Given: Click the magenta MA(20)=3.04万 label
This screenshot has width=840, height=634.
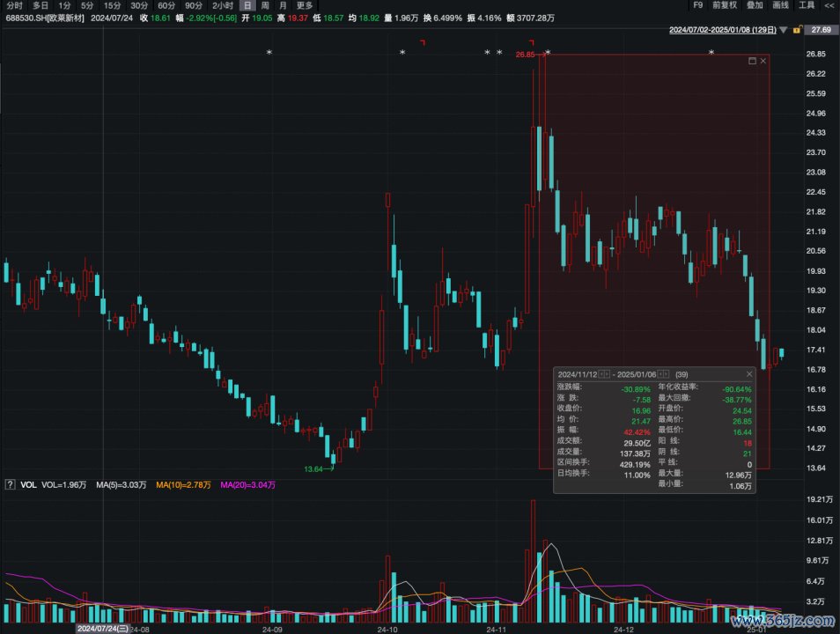Looking at the screenshot, I should click(247, 485).
